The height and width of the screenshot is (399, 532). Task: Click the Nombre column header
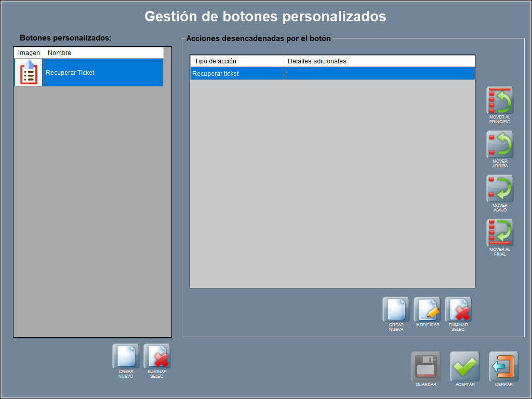coord(103,53)
